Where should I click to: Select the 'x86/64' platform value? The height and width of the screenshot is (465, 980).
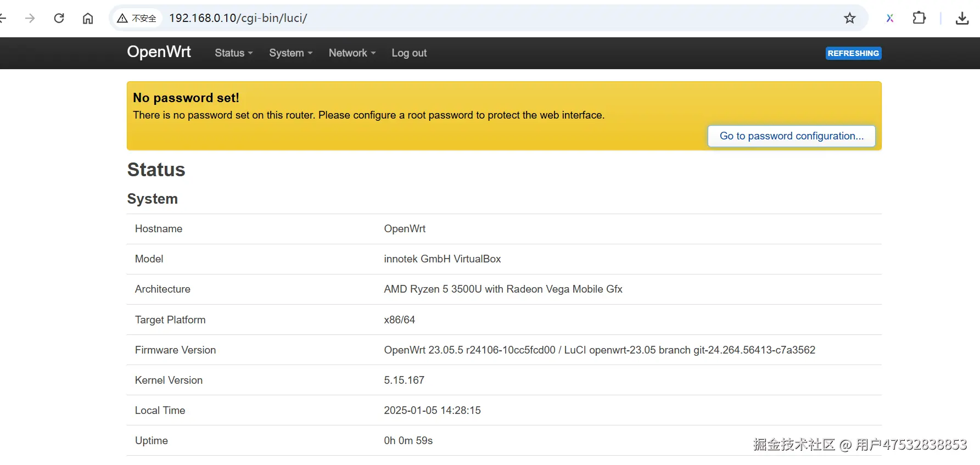coord(399,320)
